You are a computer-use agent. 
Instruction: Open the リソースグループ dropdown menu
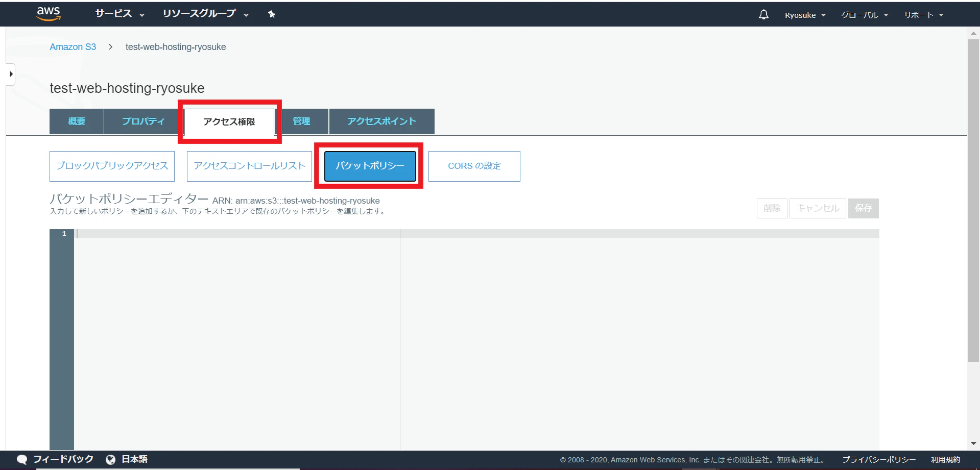tap(205, 14)
